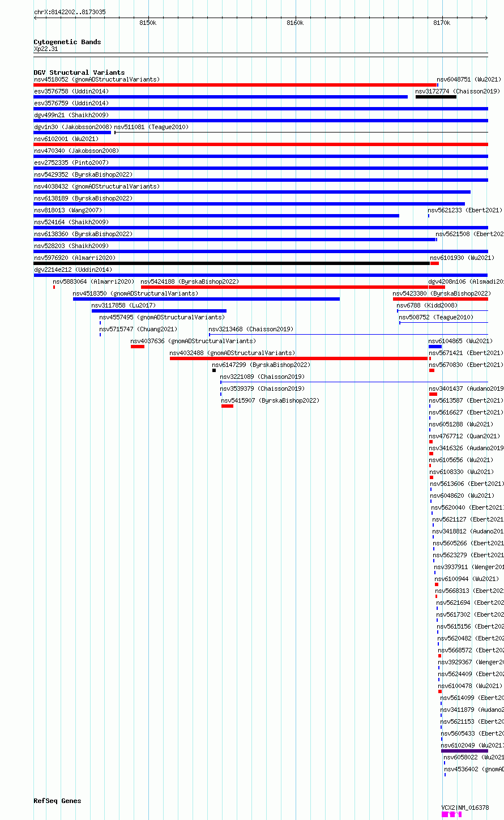Click the black bar of nsv3172774
The width and height of the screenshot is (504, 820).
click(436, 97)
